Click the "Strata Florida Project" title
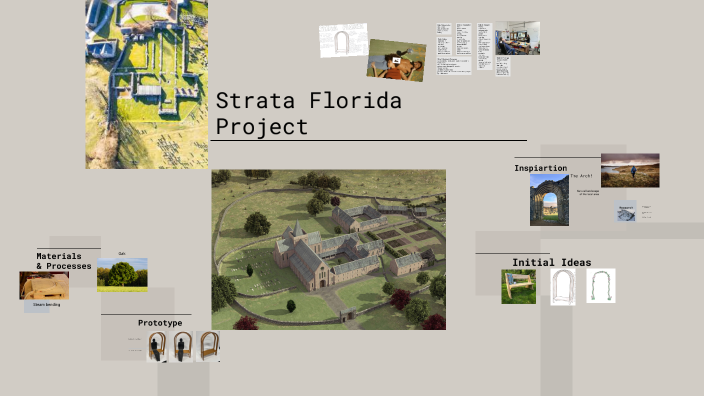 (x=308, y=114)
